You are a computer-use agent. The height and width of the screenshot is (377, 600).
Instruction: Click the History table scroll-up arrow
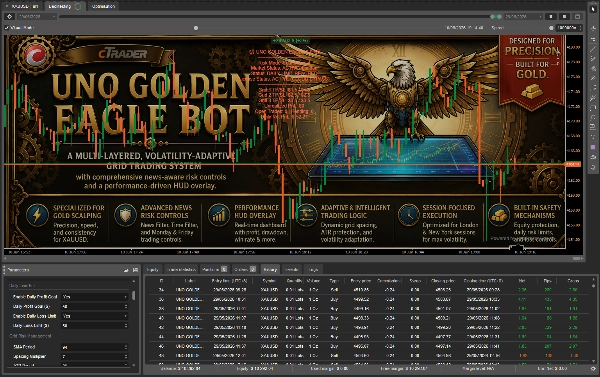[x=593, y=280]
